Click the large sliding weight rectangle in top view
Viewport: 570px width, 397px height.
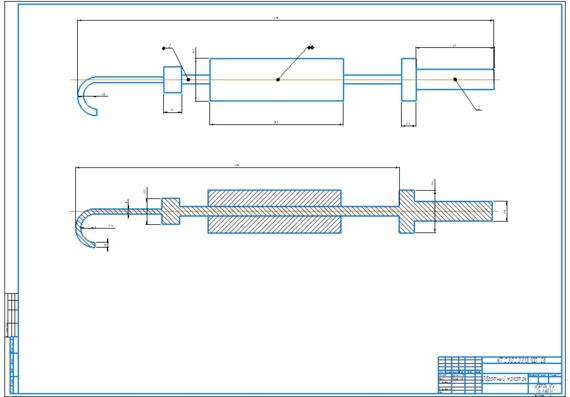(277, 80)
